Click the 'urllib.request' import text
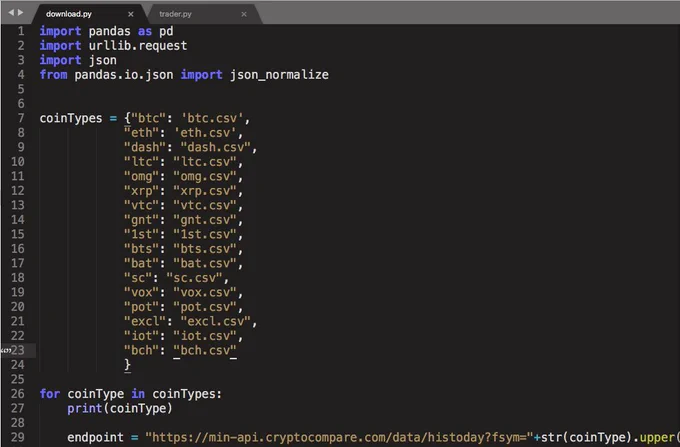This screenshot has width=680, height=447. tap(138, 46)
